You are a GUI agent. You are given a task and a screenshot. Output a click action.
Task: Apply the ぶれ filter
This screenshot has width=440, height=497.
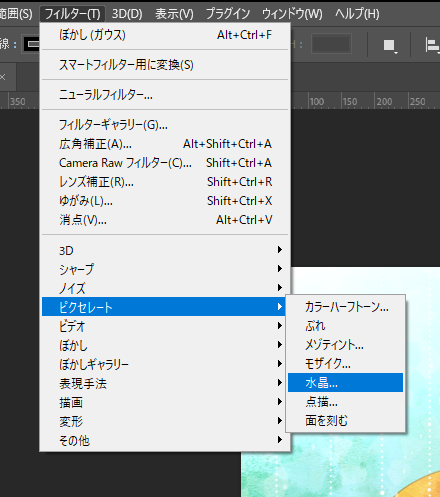pos(346,326)
